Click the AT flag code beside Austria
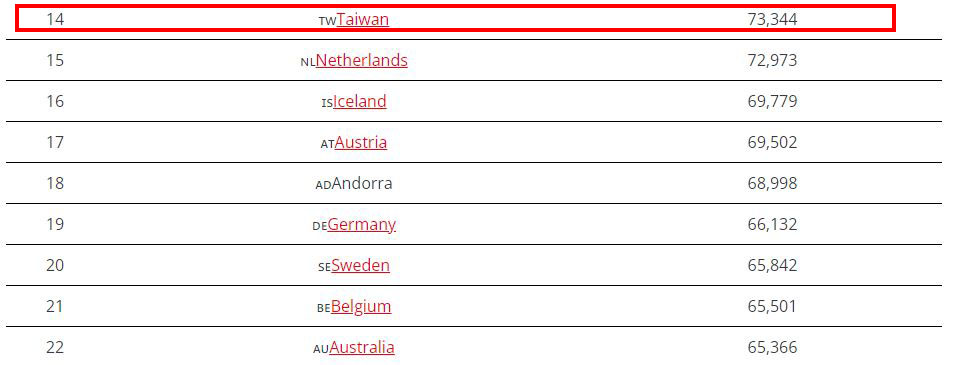The width and height of the screenshot is (953, 365). tap(327, 144)
